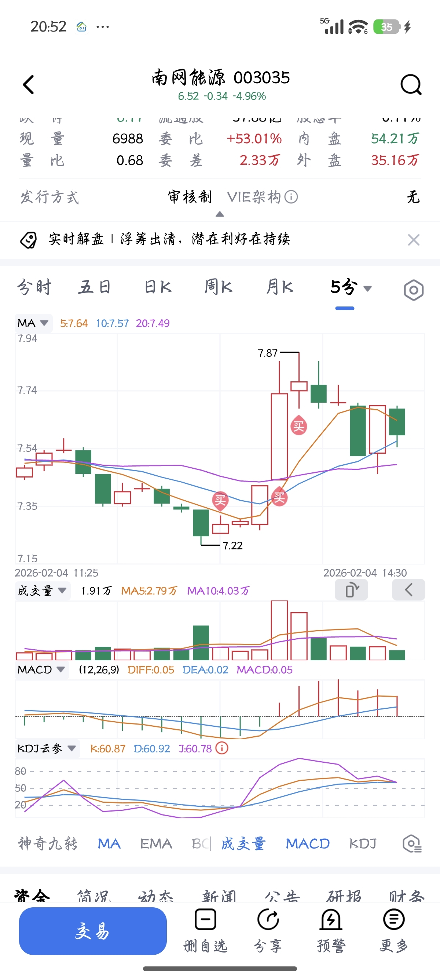
Task: Tap the 买 marker near 7.87 candle
Action: 299,426
